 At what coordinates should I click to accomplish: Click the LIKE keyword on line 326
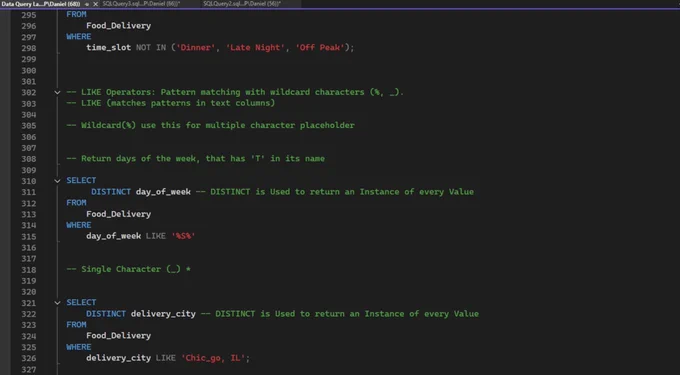(166, 358)
